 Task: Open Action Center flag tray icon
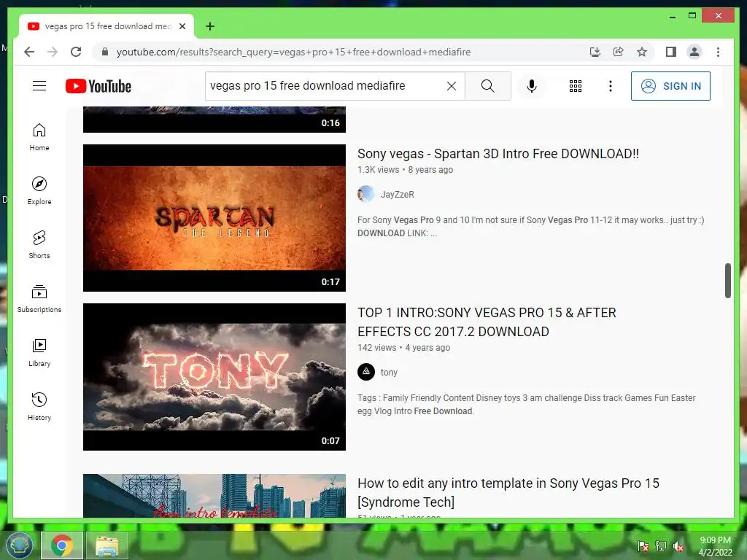coord(643,546)
